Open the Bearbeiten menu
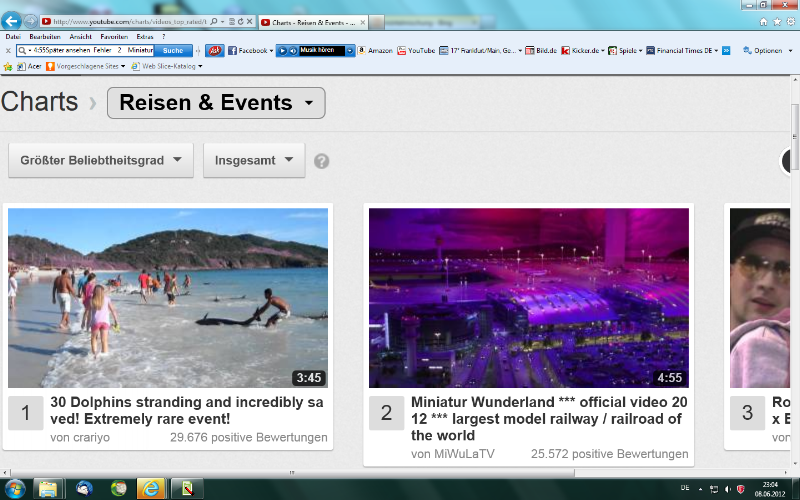This screenshot has height=500, width=800. (44, 36)
